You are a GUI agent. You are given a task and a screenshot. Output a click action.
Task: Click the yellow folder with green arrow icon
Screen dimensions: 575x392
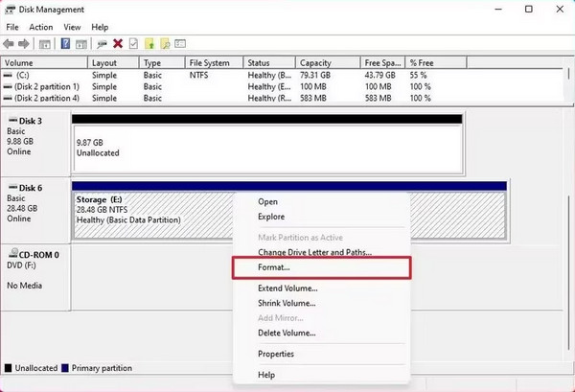pos(149,44)
